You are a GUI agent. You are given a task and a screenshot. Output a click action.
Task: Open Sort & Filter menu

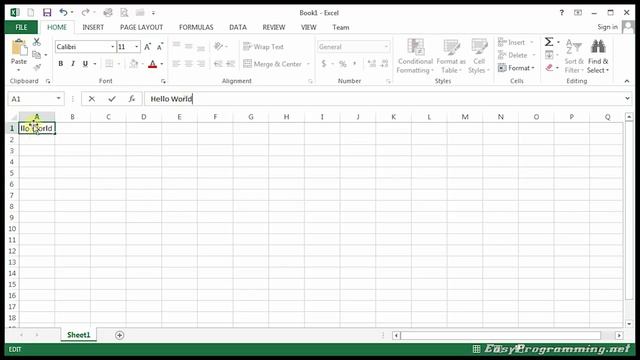point(574,56)
